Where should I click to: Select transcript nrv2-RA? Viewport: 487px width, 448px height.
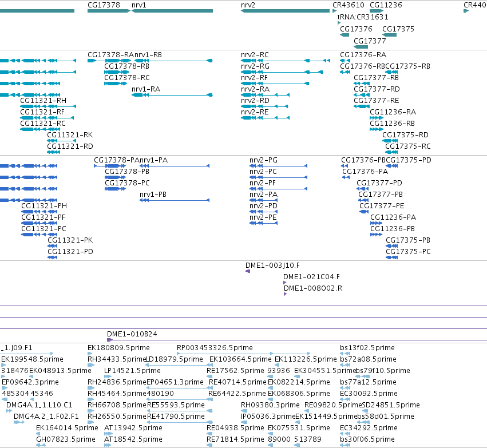coord(255,89)
